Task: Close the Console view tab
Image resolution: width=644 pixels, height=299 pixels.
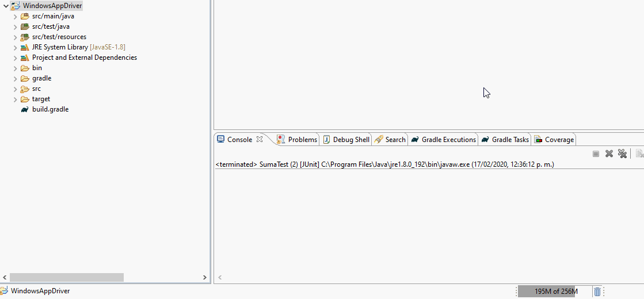Action: pos(260,139)
